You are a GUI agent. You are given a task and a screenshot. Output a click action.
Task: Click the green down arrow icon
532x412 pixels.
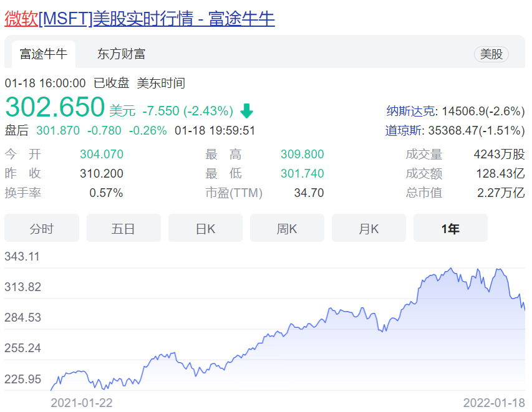tap(246, 111)
